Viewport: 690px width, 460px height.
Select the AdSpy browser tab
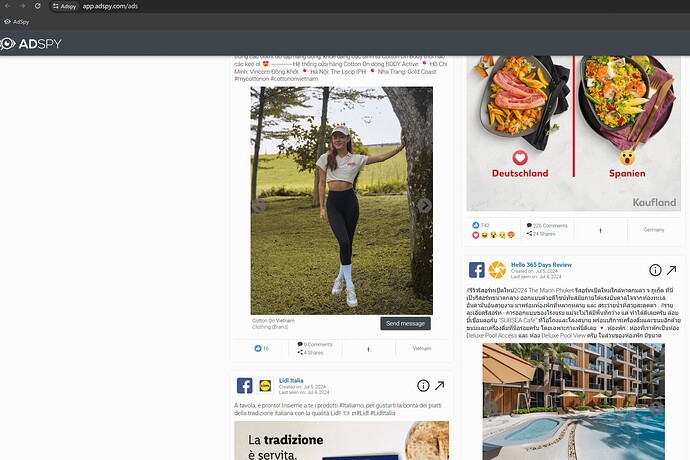(x=17, y=22)
